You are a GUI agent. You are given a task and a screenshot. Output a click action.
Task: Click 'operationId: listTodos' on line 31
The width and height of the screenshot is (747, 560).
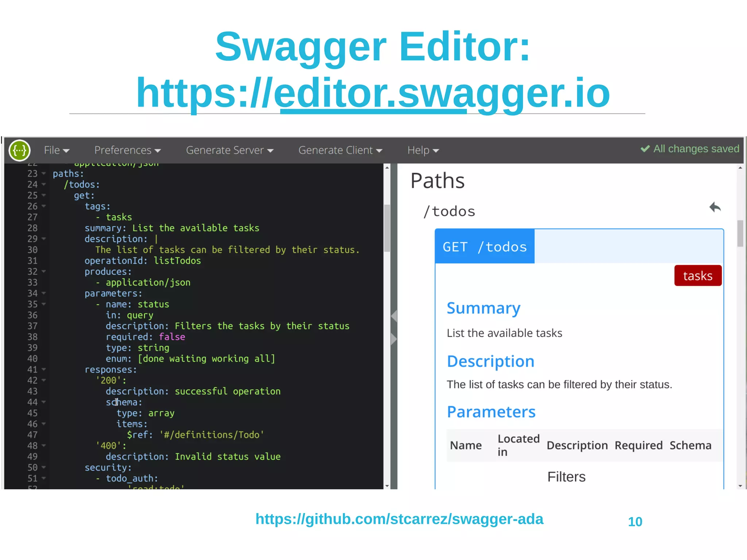click(x=143, y=260)
